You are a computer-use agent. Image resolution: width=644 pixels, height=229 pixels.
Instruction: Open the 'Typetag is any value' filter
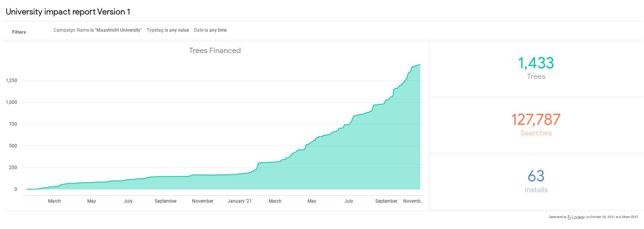(168, 30)
